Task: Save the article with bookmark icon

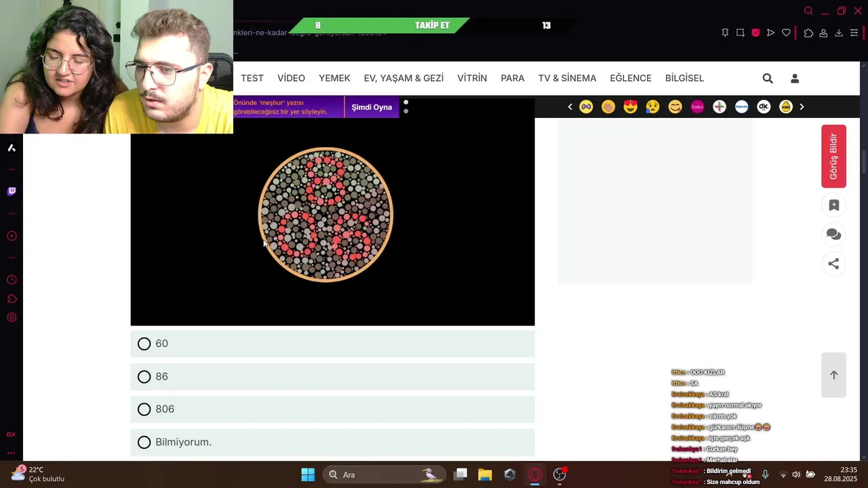Action: coord(834,205)
